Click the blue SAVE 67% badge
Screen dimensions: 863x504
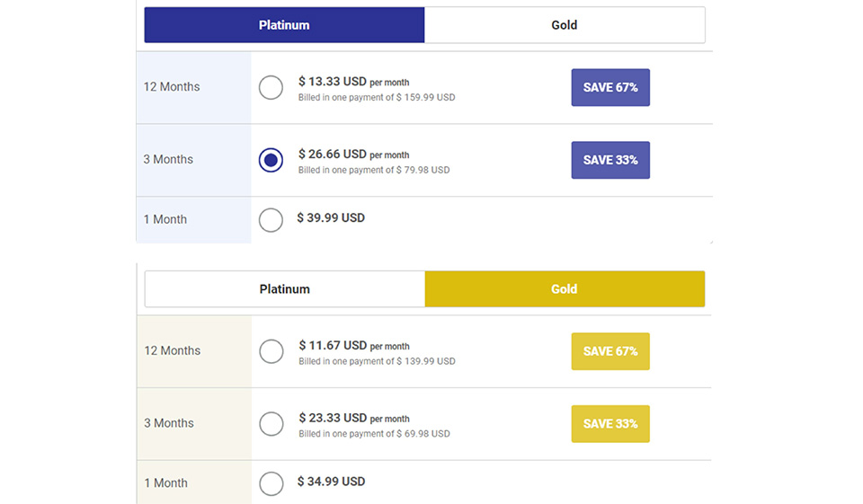[610, 88]
